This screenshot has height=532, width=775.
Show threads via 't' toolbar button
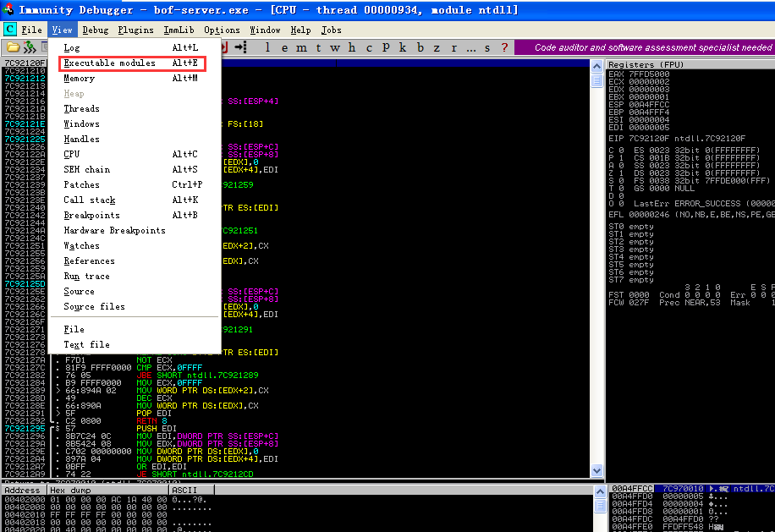click(318, 47)
